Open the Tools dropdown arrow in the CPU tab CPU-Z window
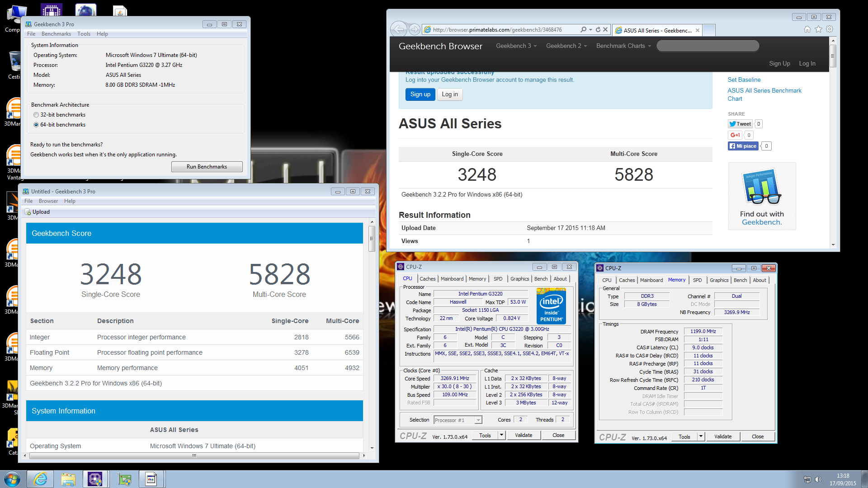Viewport: 868px width, 488px height. click(x=501, y=435)
